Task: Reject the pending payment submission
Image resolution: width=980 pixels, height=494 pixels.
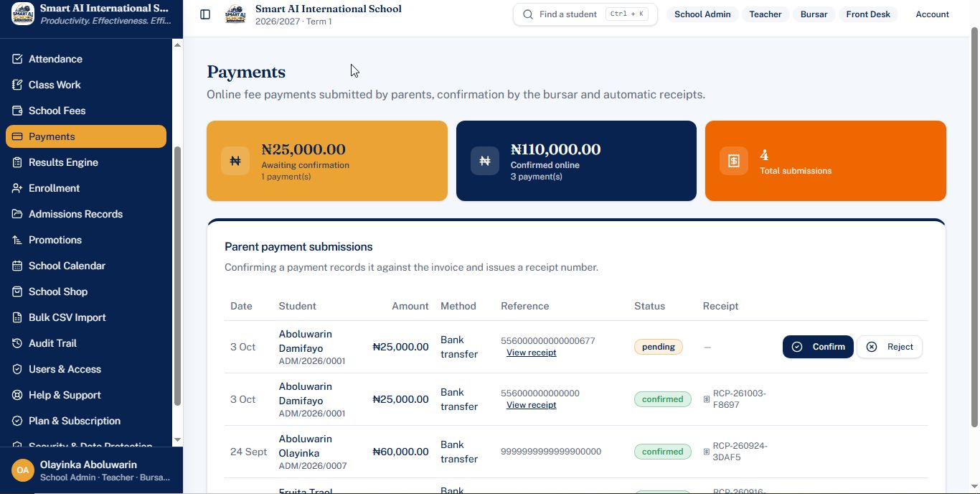Action: coord(890,347)
